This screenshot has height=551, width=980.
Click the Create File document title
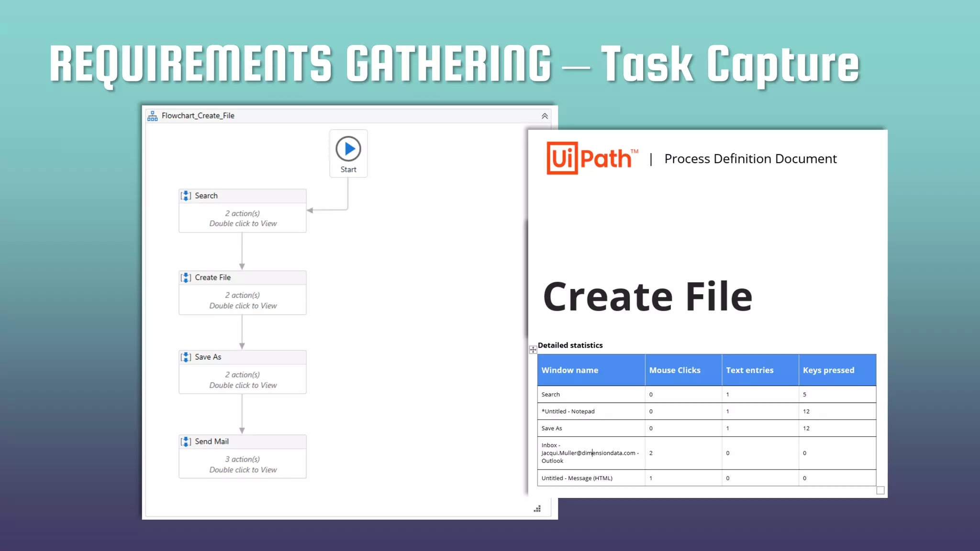tap(647, 297)
